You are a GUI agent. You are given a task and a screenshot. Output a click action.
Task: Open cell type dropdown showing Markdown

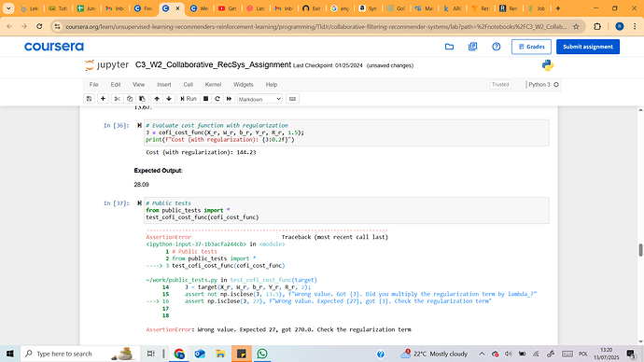pyautogui.click(x=259, y=99)
